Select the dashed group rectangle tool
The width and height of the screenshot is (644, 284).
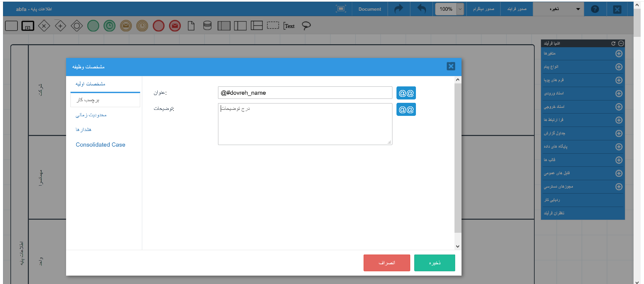point(273,25)
